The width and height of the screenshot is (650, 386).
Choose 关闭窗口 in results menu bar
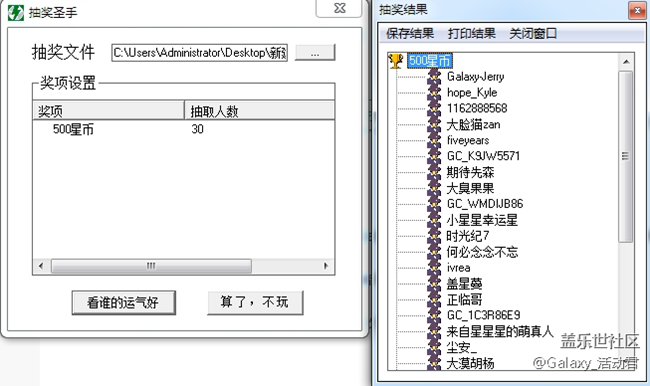click(x=533, y=33)
